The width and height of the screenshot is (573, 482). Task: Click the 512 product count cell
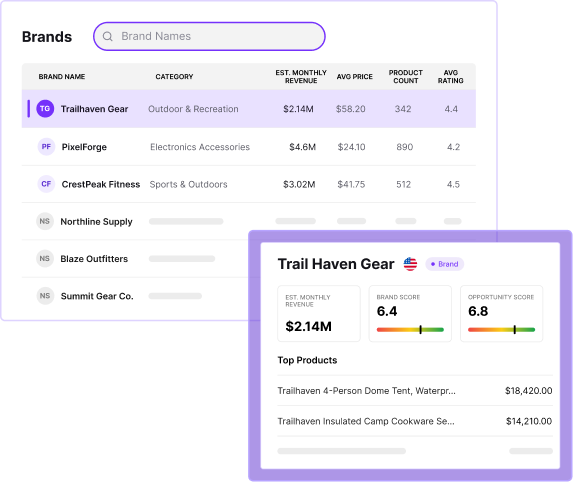click(403, 184)
